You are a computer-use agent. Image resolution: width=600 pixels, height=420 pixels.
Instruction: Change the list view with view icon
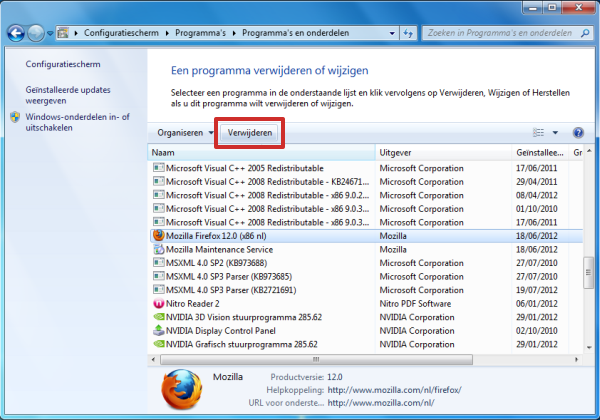point(538,133)
